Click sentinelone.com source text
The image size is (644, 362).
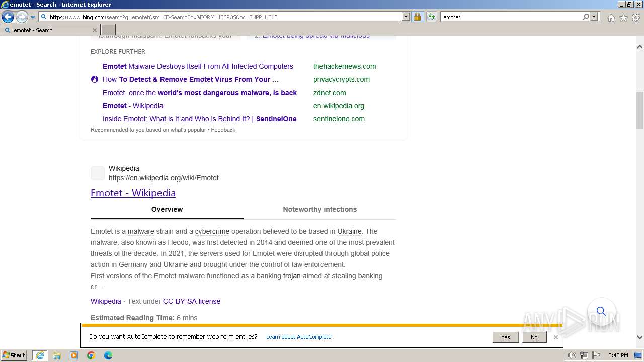[339, 119]
